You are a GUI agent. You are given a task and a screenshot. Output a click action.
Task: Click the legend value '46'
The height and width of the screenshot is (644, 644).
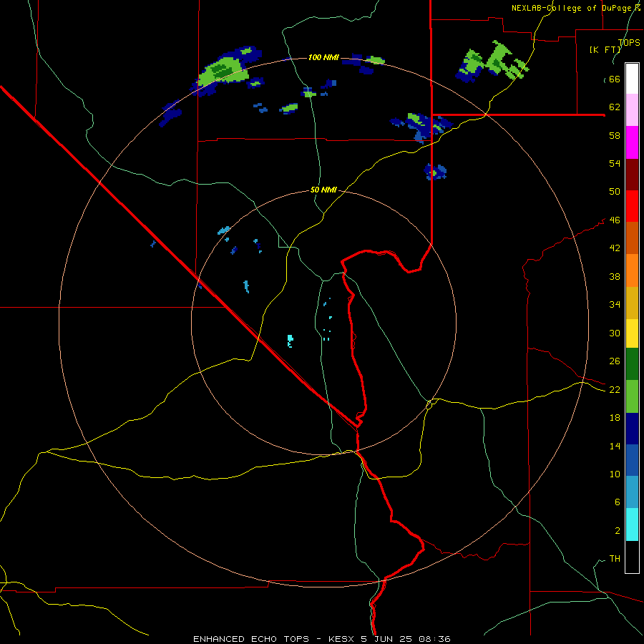[615, 220]
